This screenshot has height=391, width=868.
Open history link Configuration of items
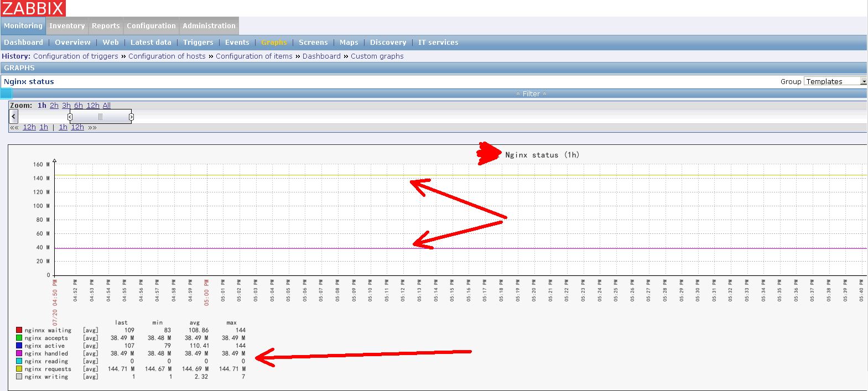pyautogui.click(x=254, y=56)
